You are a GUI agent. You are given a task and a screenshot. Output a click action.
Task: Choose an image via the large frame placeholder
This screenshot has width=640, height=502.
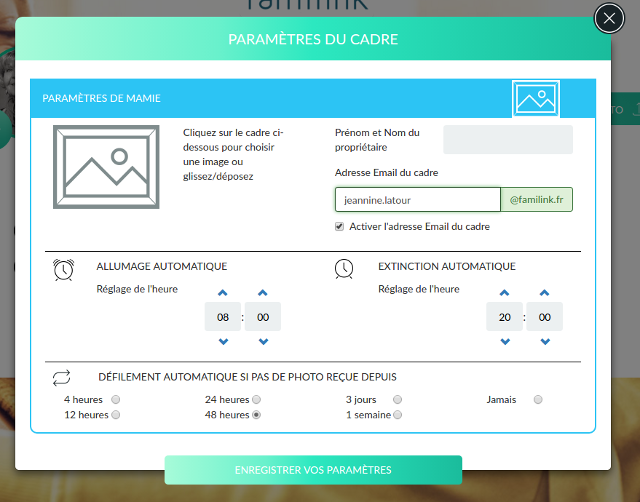[106, 167]
